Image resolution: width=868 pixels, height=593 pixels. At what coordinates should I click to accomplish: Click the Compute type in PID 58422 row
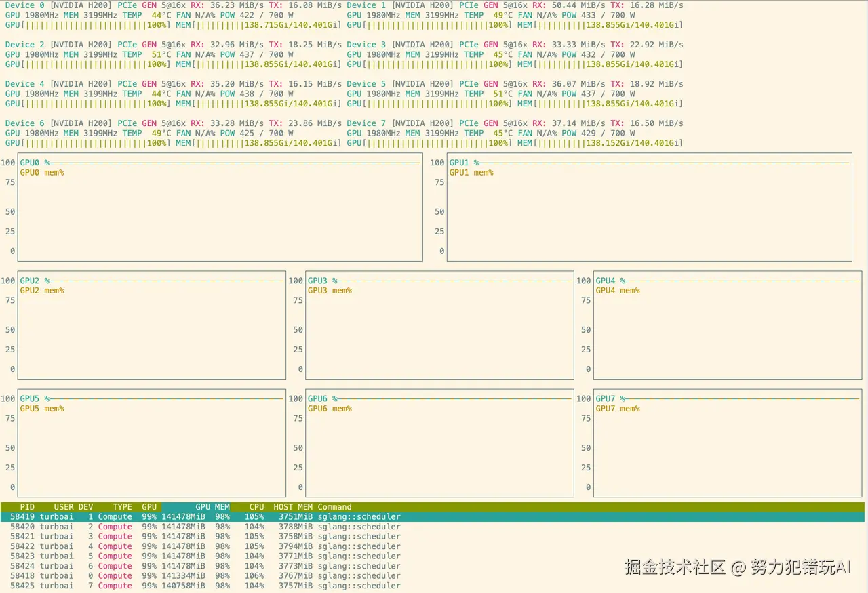point(115,546)
